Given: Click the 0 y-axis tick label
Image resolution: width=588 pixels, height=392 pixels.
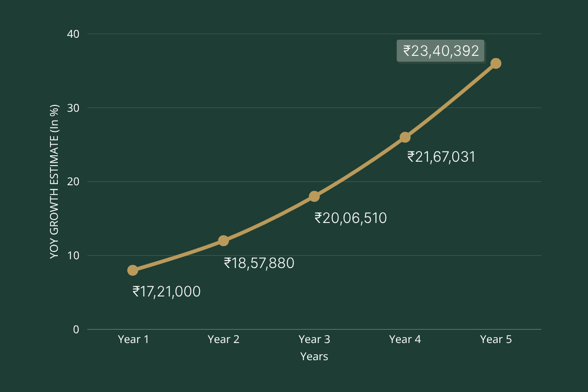Looking at the screenshot, I should (x=76, y=329).
